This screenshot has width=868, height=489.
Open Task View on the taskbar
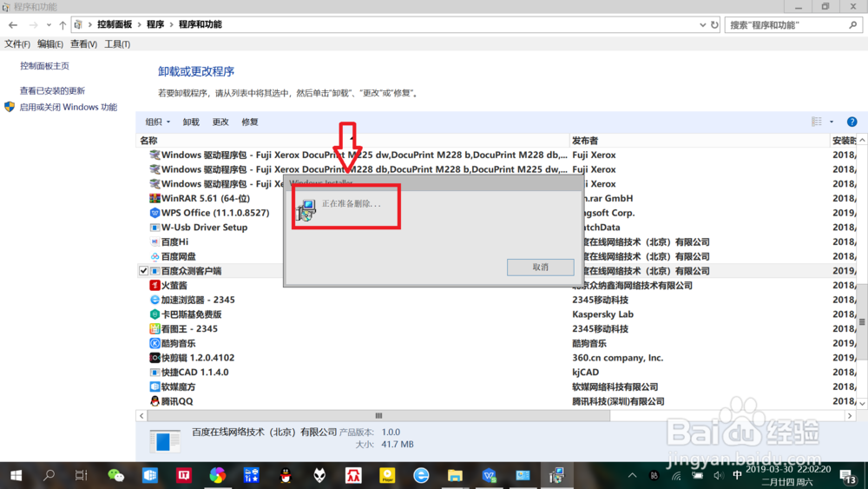click(x=82, y=475)
